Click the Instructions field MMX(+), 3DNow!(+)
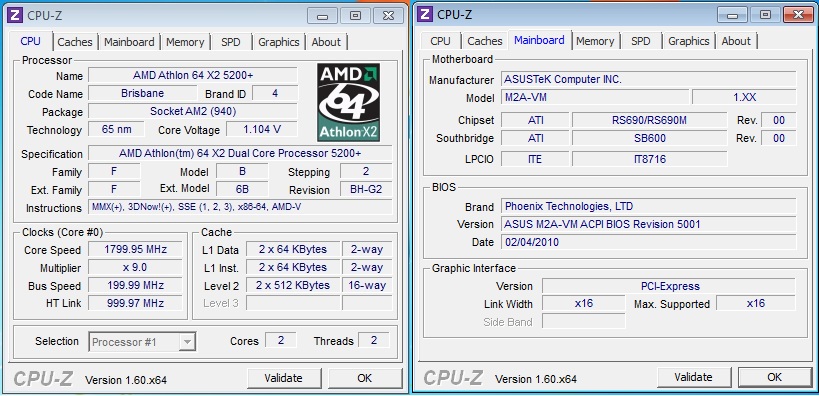 point(240,207)
